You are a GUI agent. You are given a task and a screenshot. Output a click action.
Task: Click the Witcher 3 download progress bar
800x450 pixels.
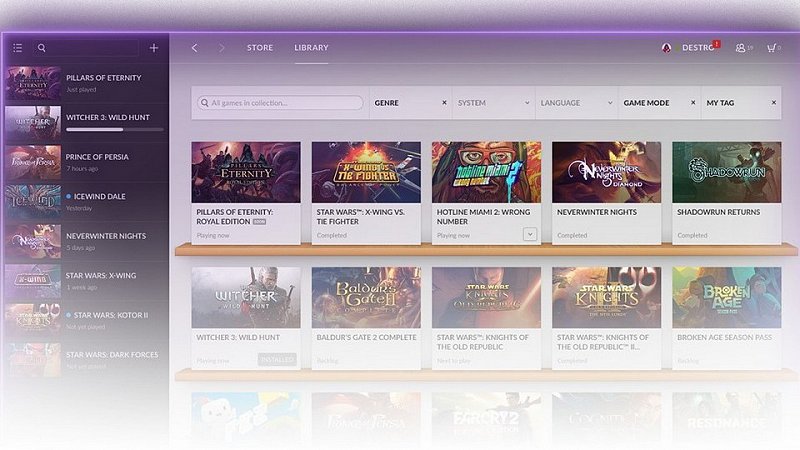tap(115, 130)
